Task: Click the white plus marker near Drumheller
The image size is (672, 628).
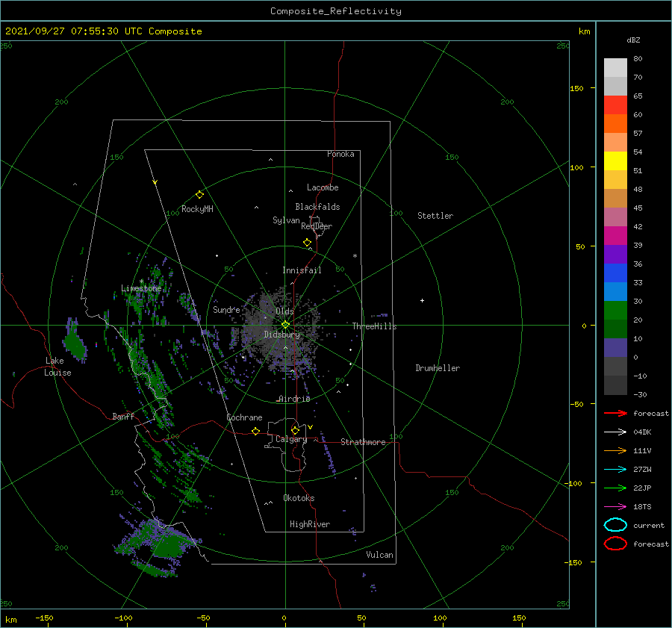Action: coord(422,300)
